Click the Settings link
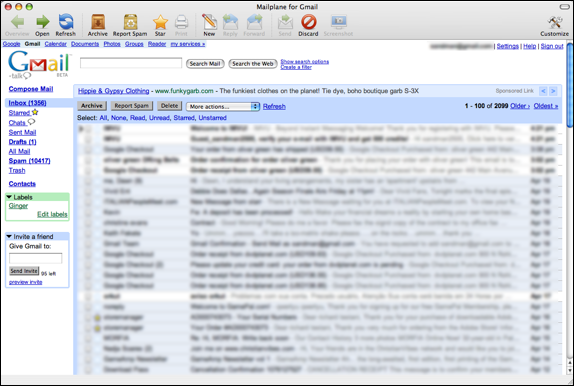Screen dimensions: 574x386 pos(507,46)
